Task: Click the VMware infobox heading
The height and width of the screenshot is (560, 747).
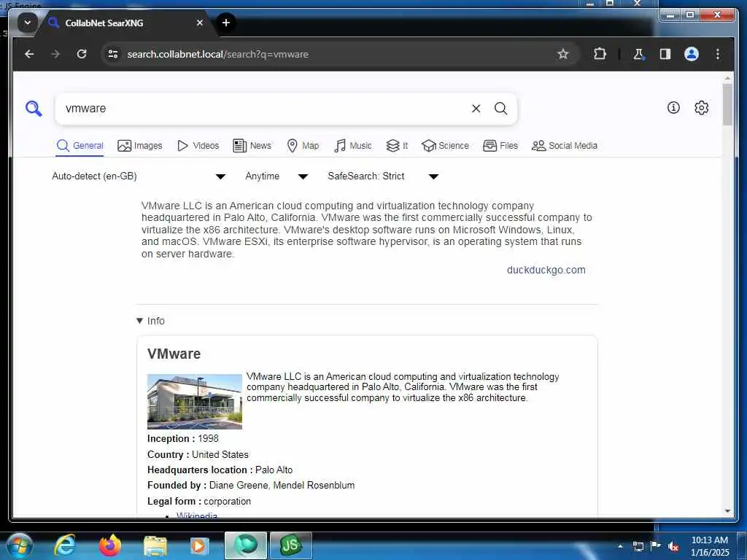Action: pos(174,354)
